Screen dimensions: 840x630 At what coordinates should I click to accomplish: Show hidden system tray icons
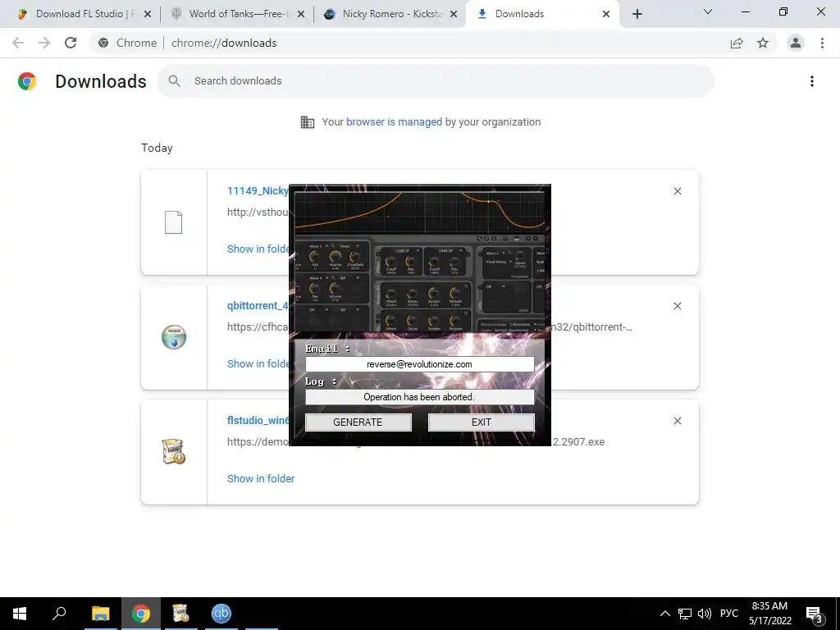(x=664, y=614)
